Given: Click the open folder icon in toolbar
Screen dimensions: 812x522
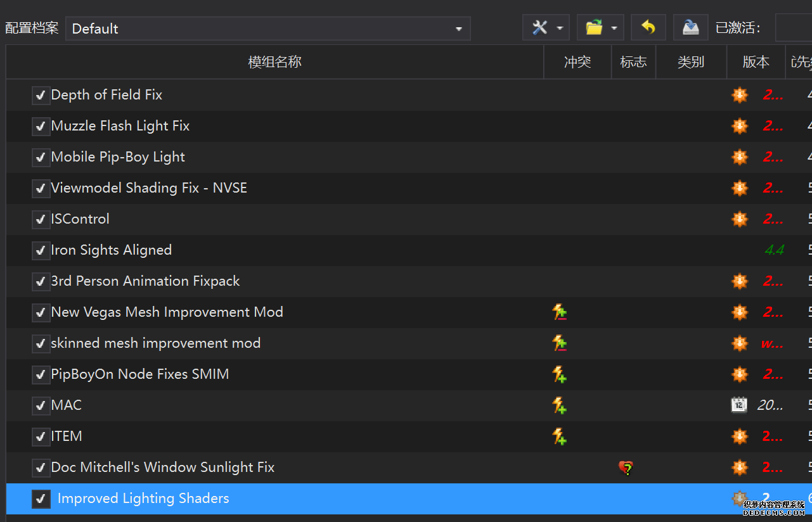Looking at the screenshot, I should pyautogui.click(x=594, y=28).
